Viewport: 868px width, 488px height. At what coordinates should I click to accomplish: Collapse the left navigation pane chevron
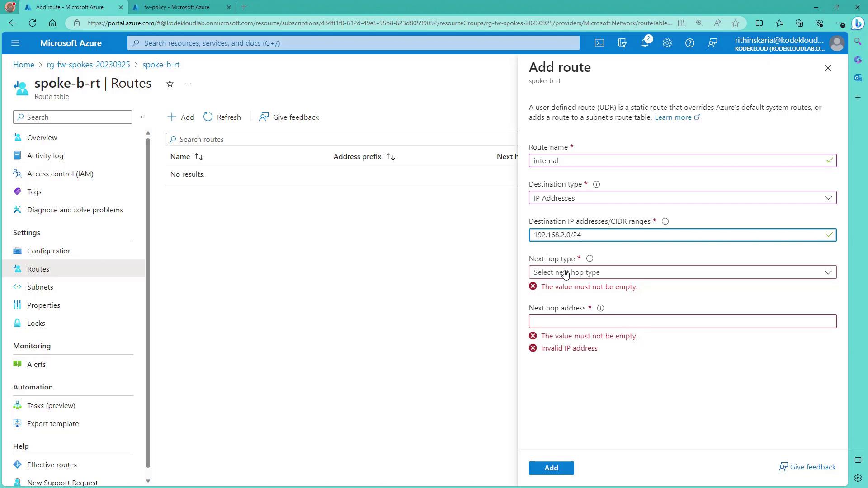(142, 117)
